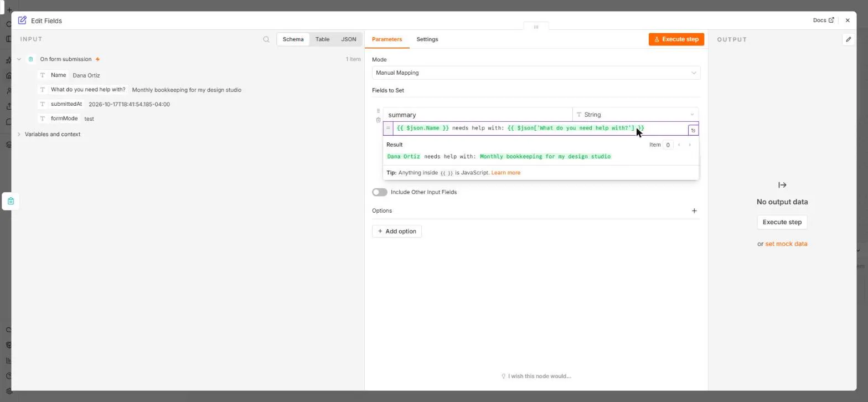The image size is (868, 402).
Task: Click the pencil edit icon in Output panel
Action: [x=848, y=39]
